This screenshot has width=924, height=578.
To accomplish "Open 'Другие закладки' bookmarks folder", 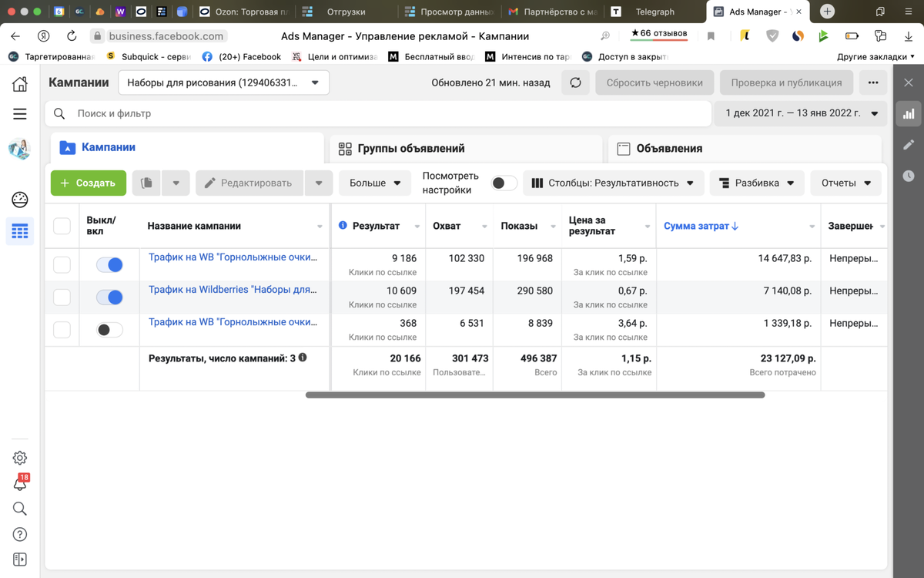I will click(x=875, y=57).
